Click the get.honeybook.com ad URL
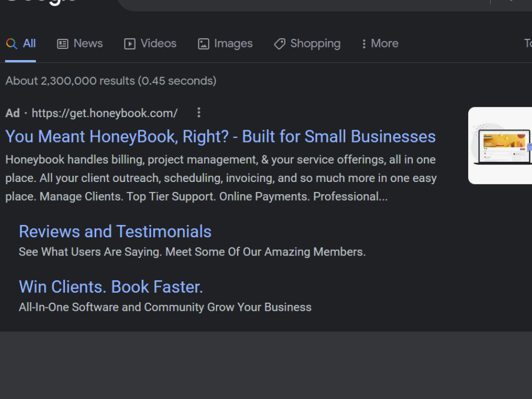The height and width of the screenshot is (399, 532). pyautogui.click(x=104, y=113)
